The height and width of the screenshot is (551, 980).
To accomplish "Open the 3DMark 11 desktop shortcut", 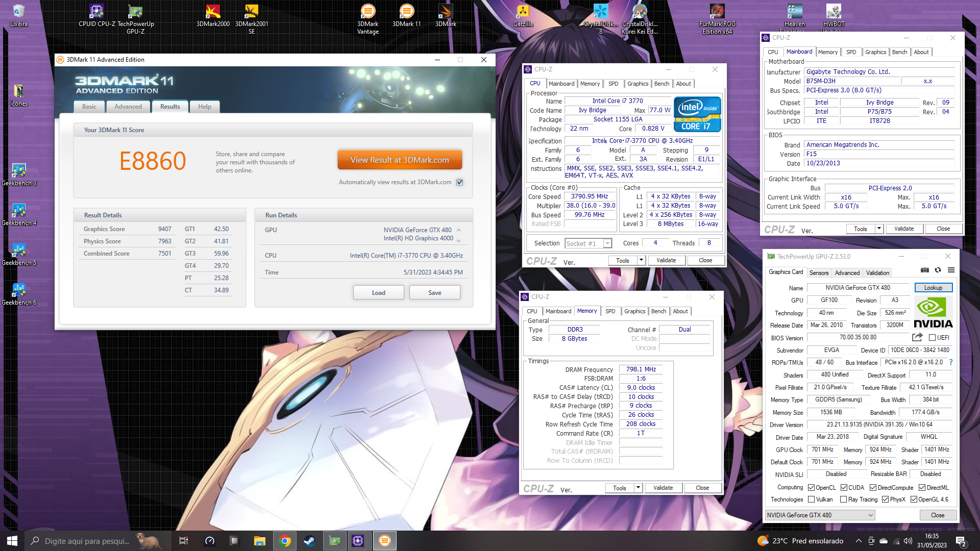I will pyautogui.click(x=406, y=16).
